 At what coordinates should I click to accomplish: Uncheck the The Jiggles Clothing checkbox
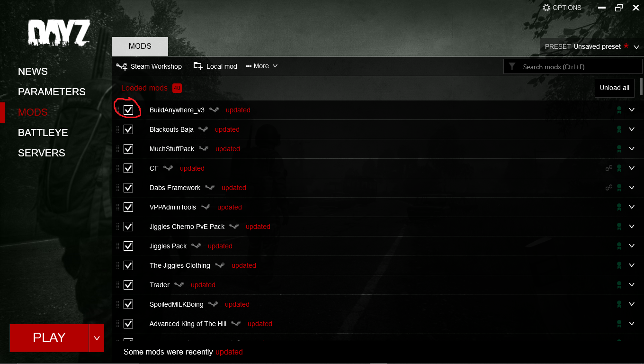(x=128, y=265)
